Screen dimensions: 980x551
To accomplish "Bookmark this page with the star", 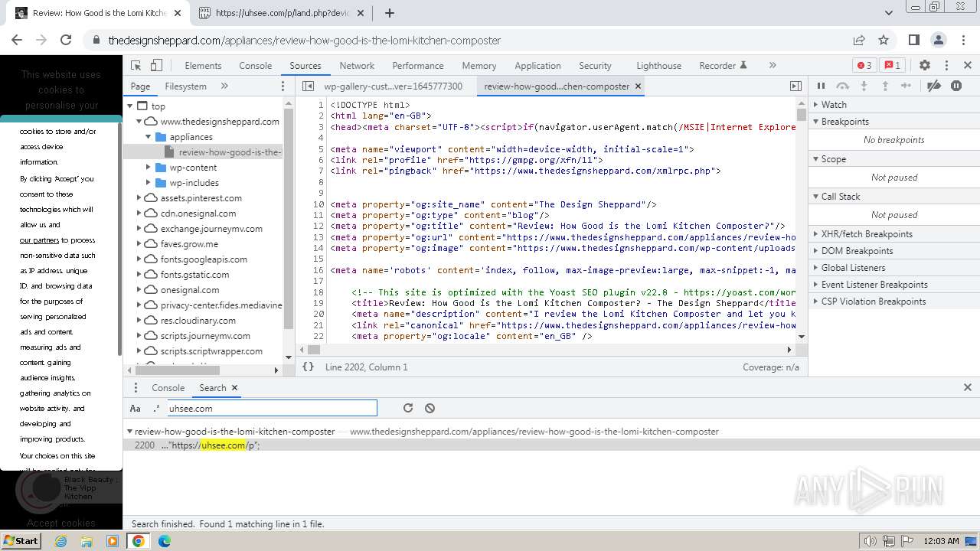I will pyautogui.click(x=884, y=40).
